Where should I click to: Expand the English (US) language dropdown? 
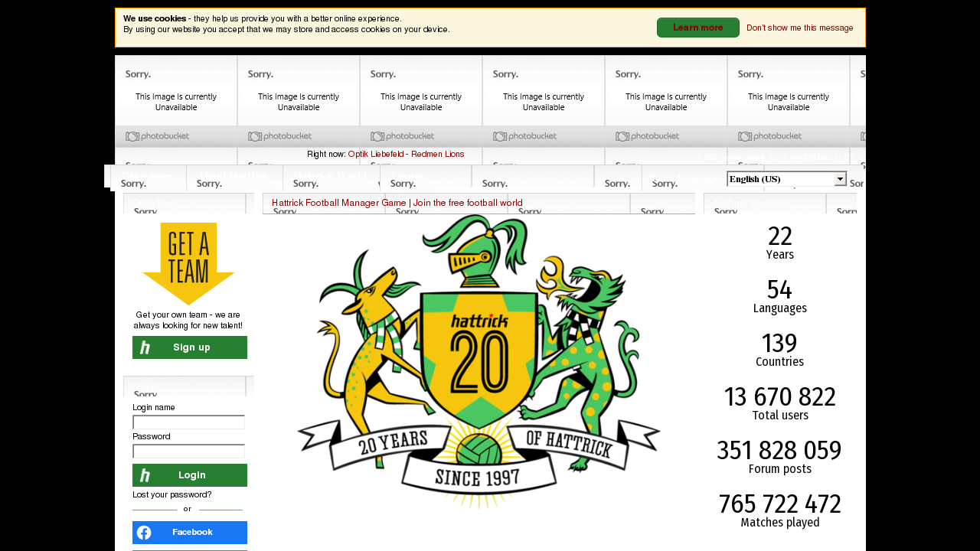(x=786, y=179)
